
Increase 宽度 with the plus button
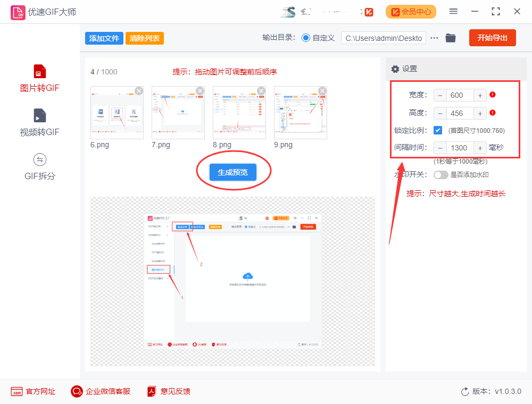(480, 95)
